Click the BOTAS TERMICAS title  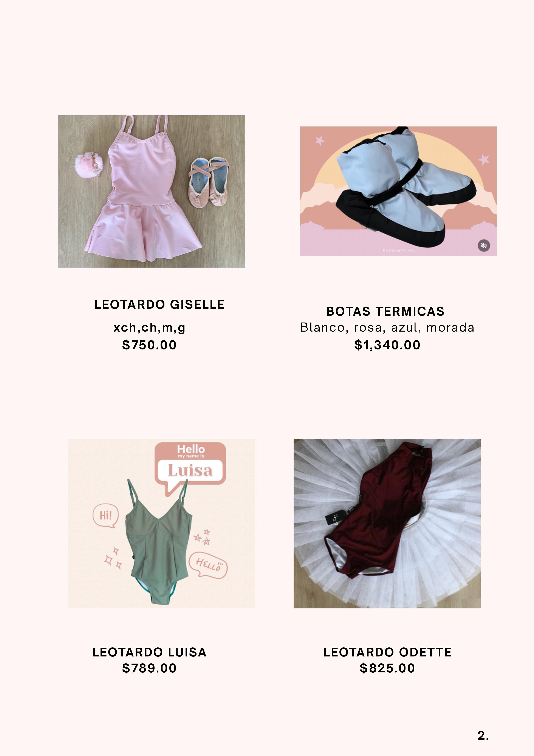[385, 312]
